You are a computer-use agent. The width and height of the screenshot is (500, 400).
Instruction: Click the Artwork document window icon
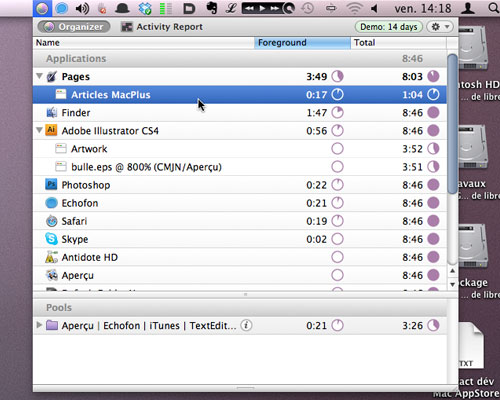pos(61,149)
